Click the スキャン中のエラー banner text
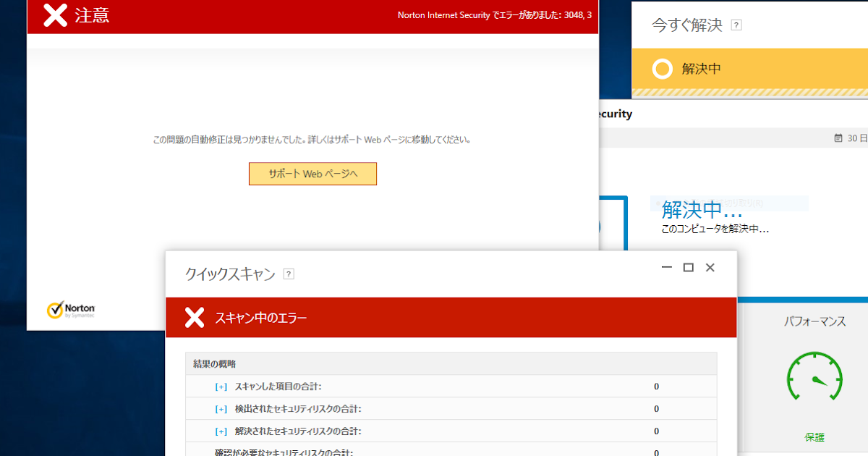Image resolution: width=868 pixels, height=456 pixels. (261, 318)
